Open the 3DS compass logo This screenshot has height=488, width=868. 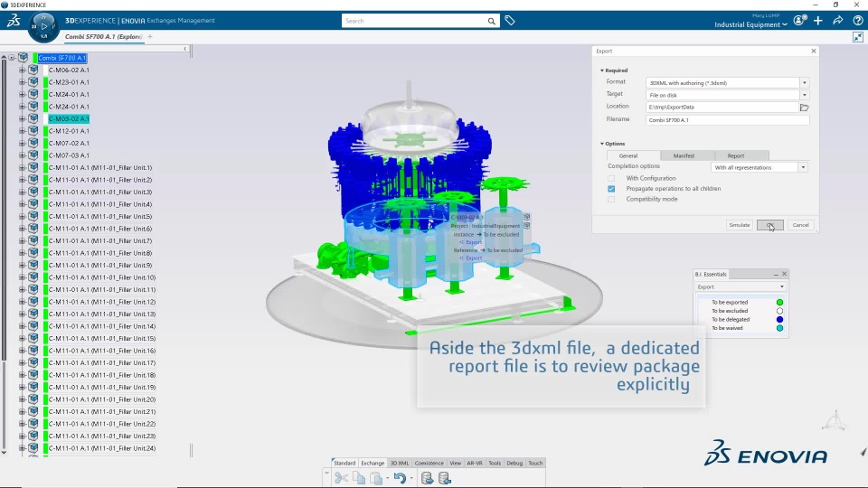[x=14, y=21]
